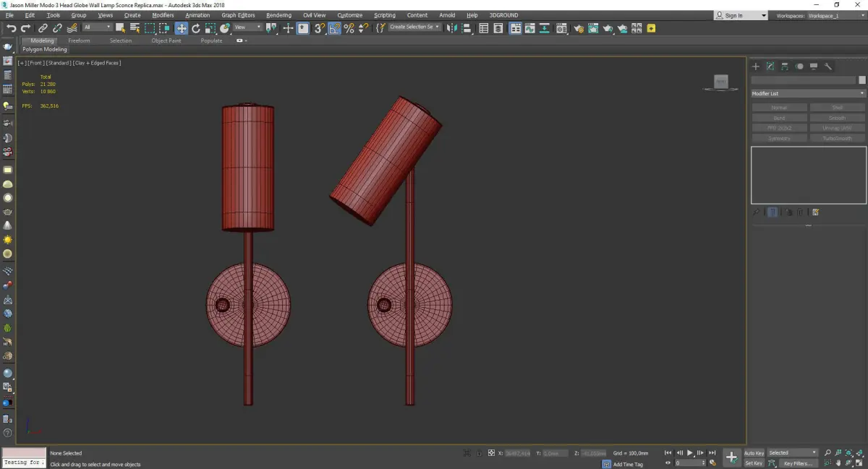Open the Create panel plus icon
The image size is (868, 469).
coord(756,66)
